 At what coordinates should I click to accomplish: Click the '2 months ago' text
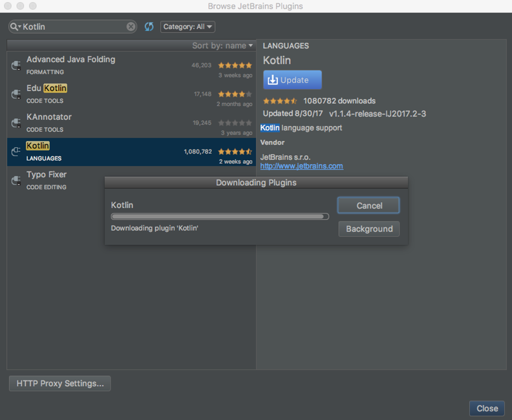click(x=234, y=104)
